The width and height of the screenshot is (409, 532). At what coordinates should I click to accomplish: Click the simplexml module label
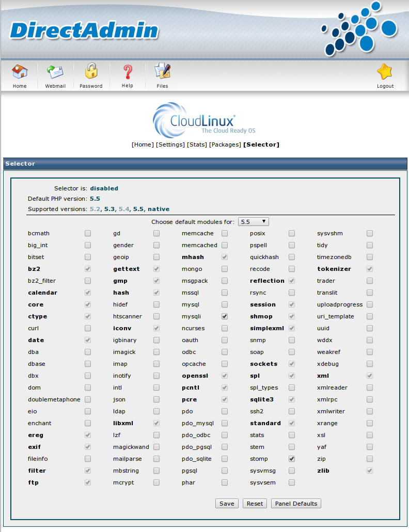pos(267,328)
